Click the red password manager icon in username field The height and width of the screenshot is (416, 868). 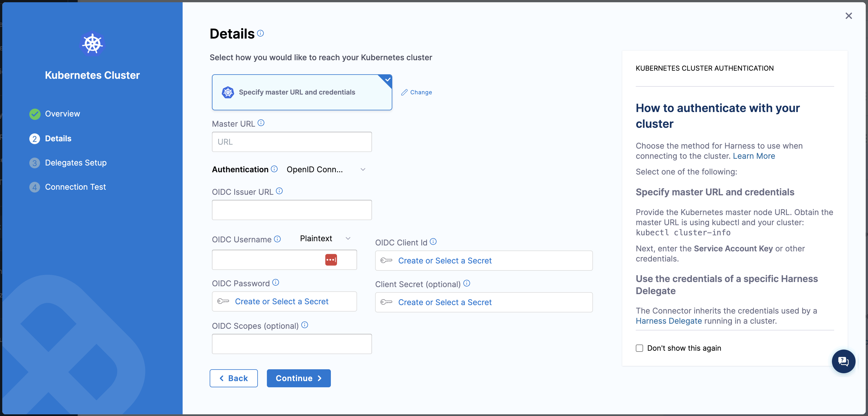click(331, 260)
